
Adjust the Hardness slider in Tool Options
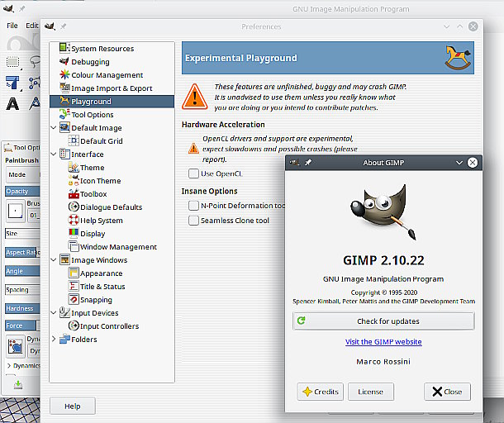(22, 308)
